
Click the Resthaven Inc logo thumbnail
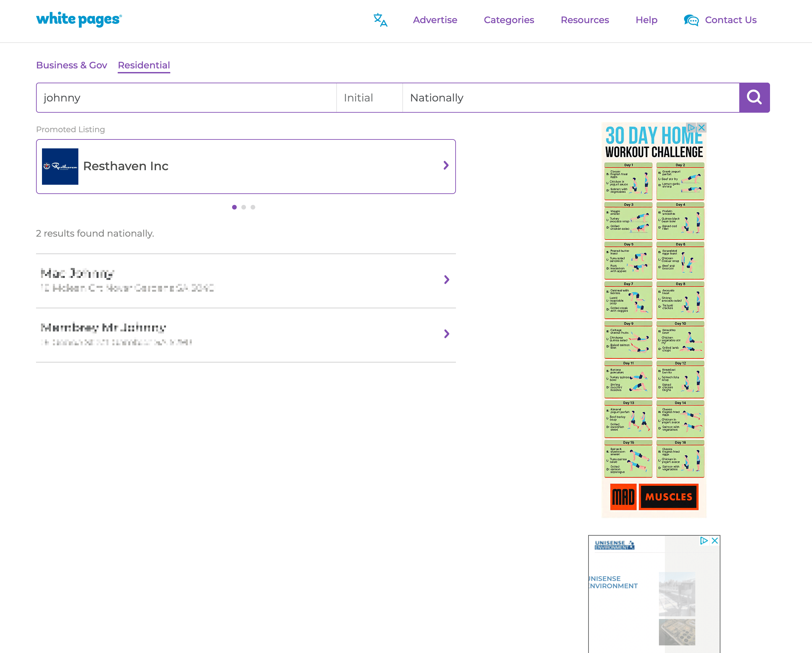(60, 166)
